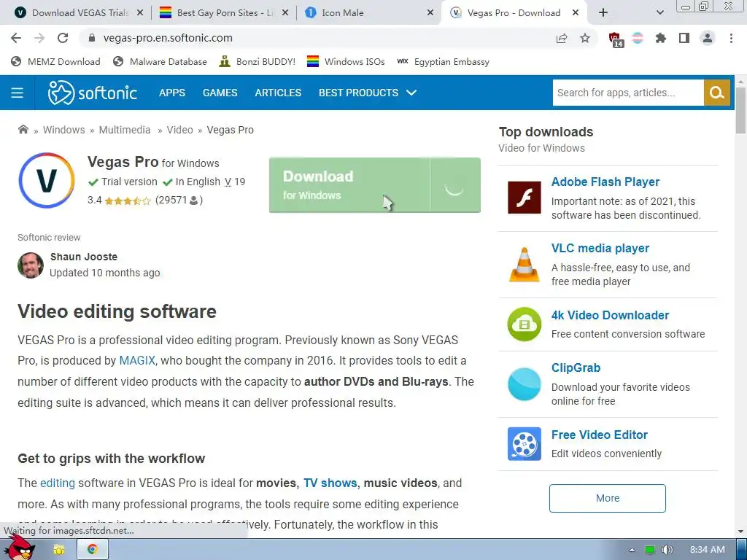The width and height of the screenshot is (747, 560).
Task: Click the orange search magnifier button
Action: [x=716, y=93]
